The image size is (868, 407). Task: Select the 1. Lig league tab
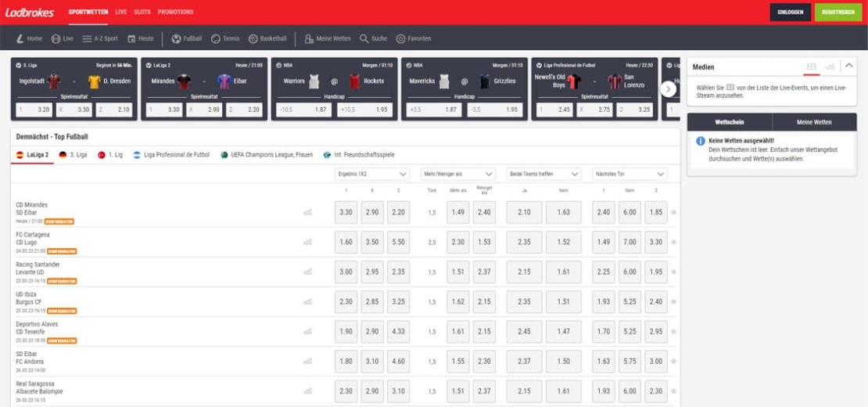click(110, 155)
